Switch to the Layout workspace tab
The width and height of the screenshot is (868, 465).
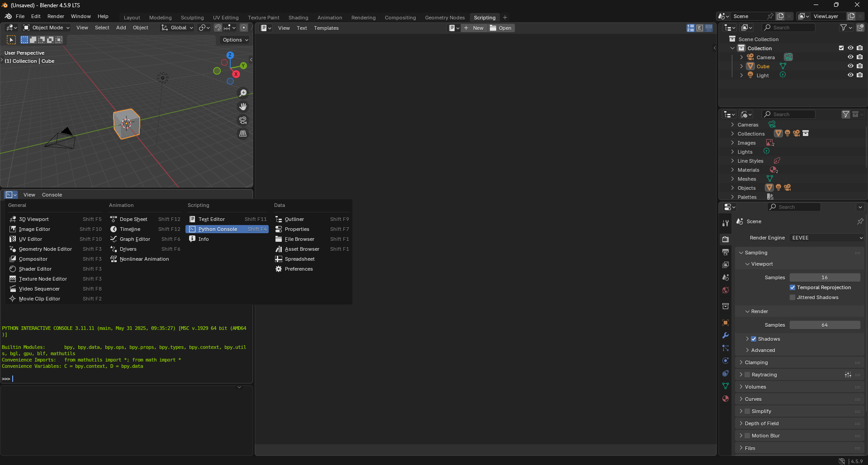(x=132, y=18)
